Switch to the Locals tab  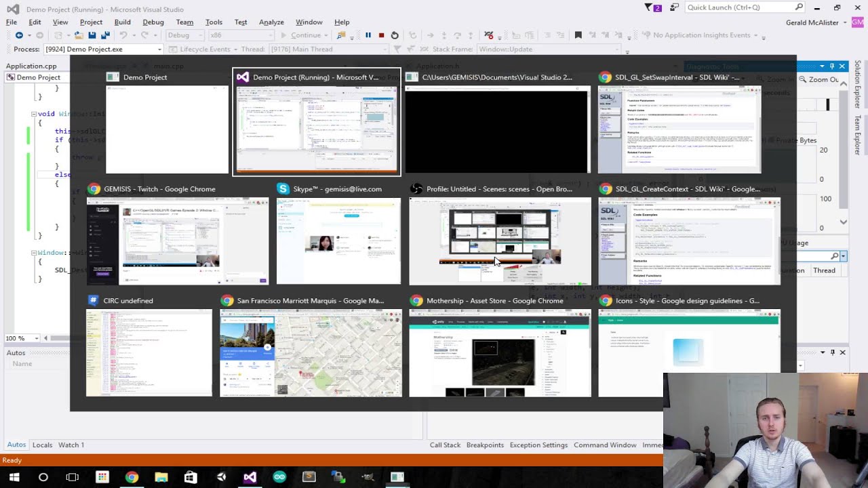point(42,445)
